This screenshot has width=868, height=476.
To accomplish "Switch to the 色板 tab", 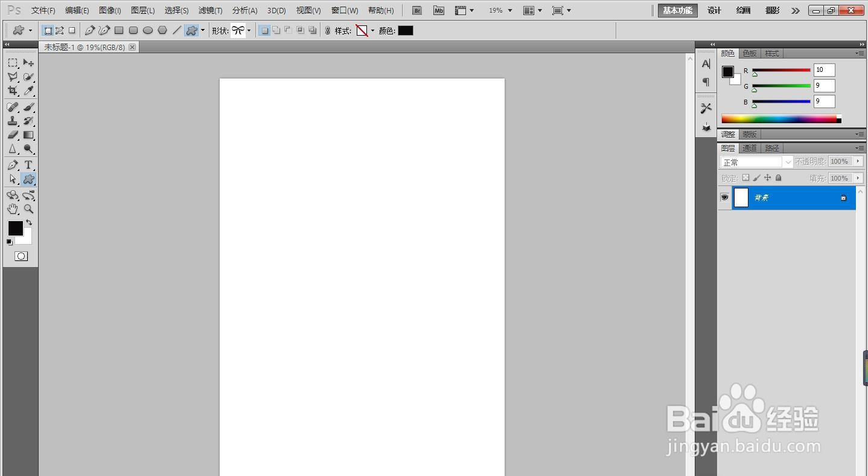I will [750, 53].
